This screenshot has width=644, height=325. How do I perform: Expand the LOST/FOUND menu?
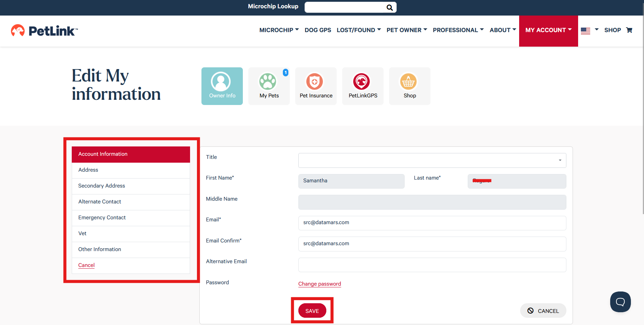coord(359,30)
